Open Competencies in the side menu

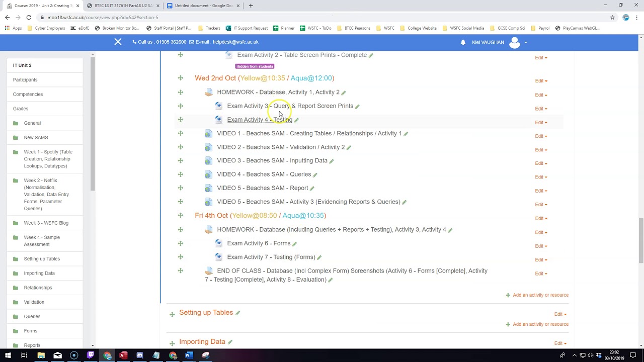[28, 94]
